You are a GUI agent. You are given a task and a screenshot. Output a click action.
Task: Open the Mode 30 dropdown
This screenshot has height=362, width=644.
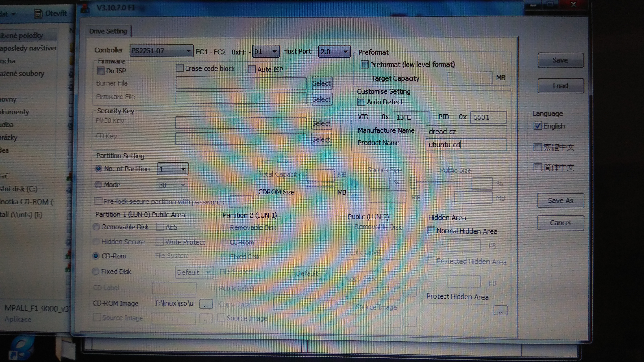pos(172,185)
